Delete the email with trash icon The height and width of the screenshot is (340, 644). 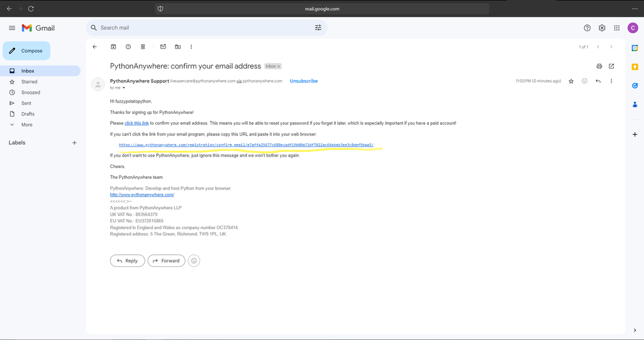click(143, 47)
